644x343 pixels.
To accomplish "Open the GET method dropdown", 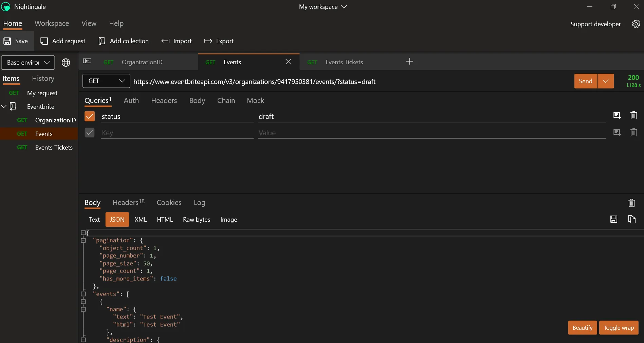I will pyautogui.click(x=106, y=81).
